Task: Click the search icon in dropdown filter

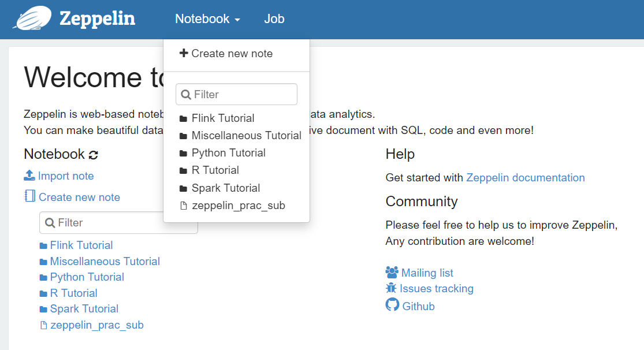Action: 185,95
